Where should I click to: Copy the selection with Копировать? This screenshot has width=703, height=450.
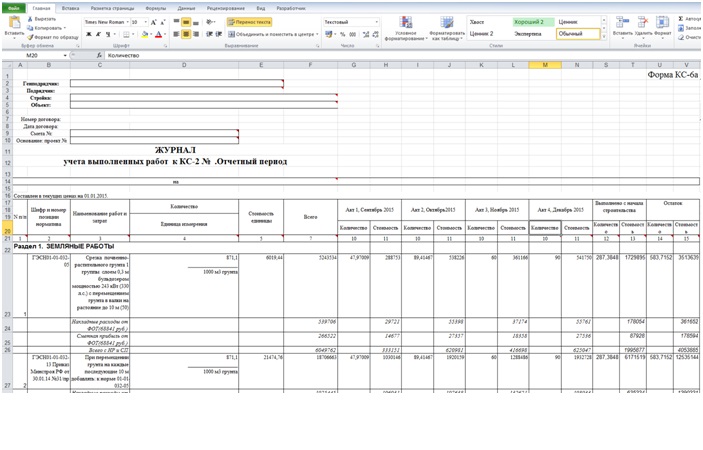pos(45,28)
